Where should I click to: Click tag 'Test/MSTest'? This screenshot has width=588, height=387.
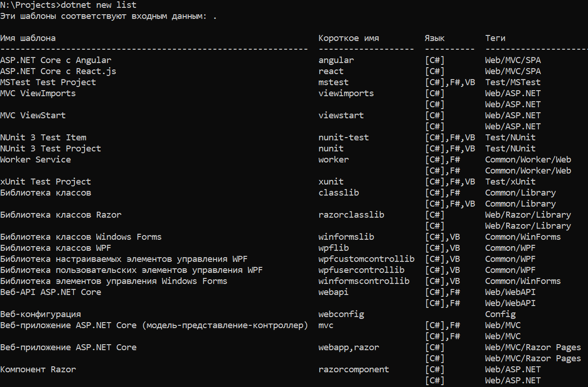pos(513,82)
